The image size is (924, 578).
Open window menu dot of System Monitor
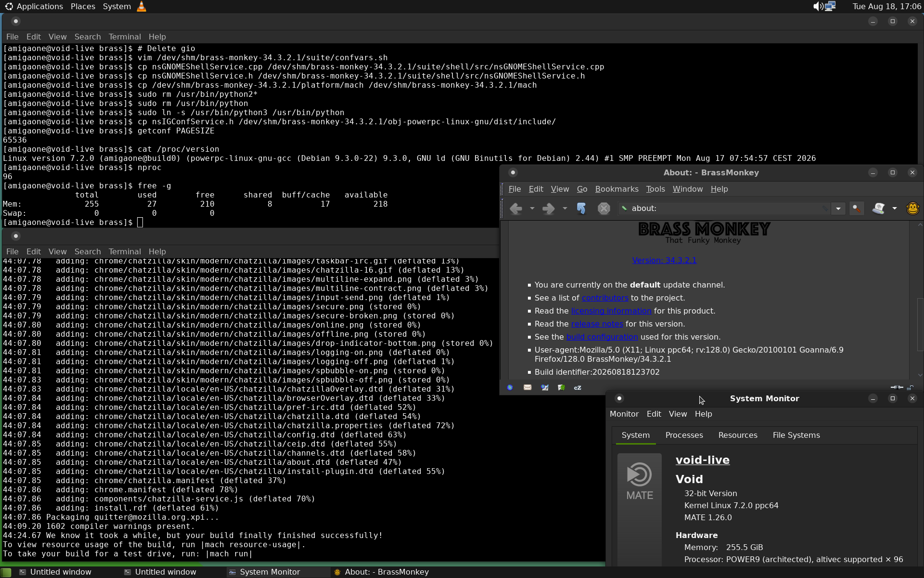[619, 398]
